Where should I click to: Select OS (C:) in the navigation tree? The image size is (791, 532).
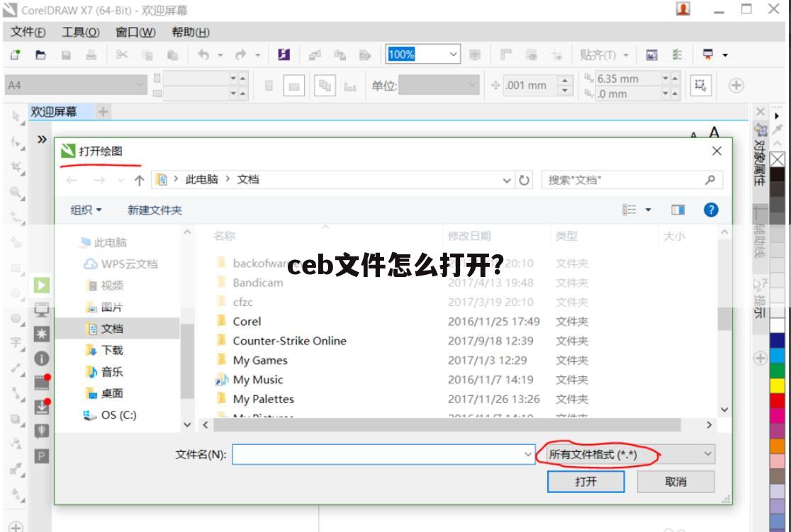(x=118, y=415)
